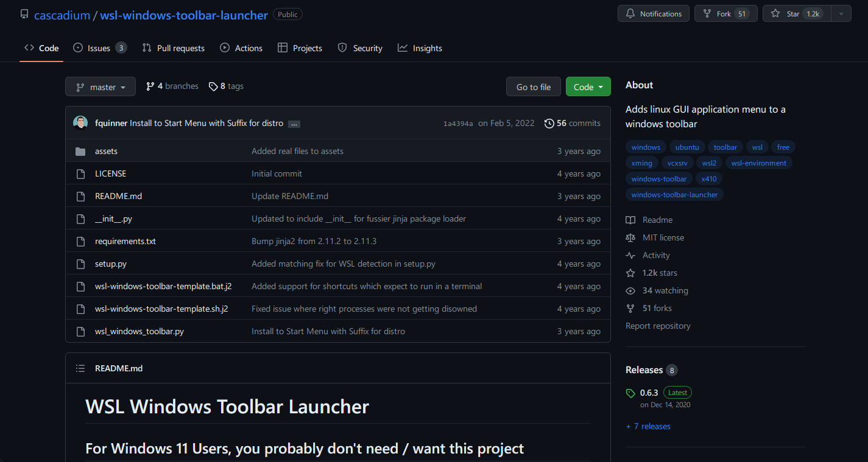The image size is (868, 462).
Task: Click the file icon beside wsl_windows_toolbar.py
Action: point(80,331)
